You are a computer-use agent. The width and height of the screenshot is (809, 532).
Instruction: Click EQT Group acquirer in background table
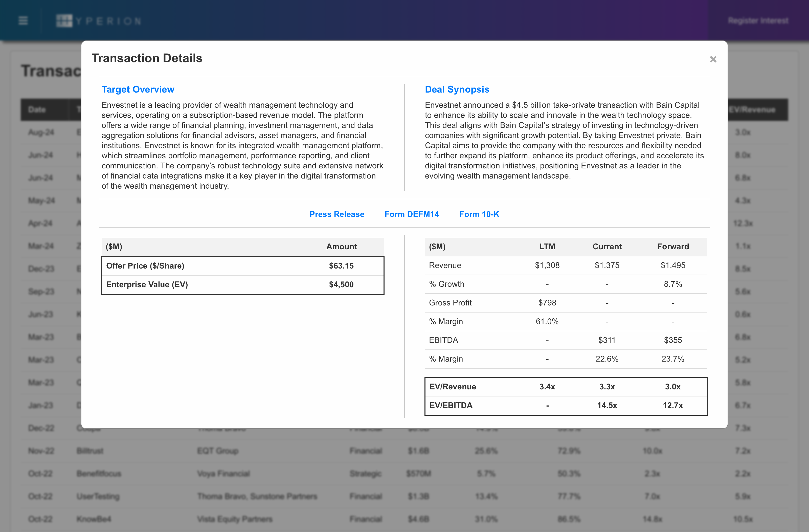(x=218, y=451)
